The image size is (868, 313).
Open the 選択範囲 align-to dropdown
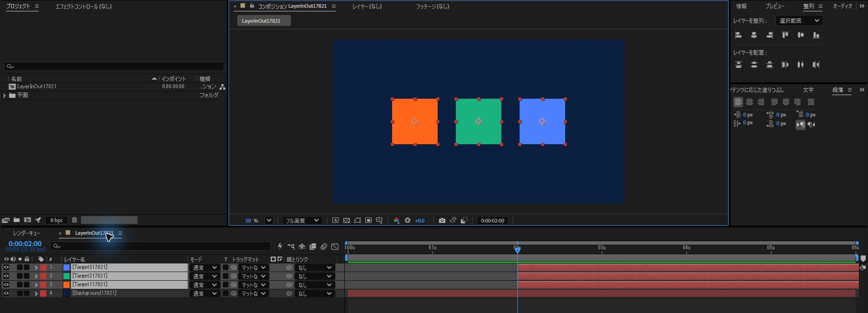(x=799, y=20)
